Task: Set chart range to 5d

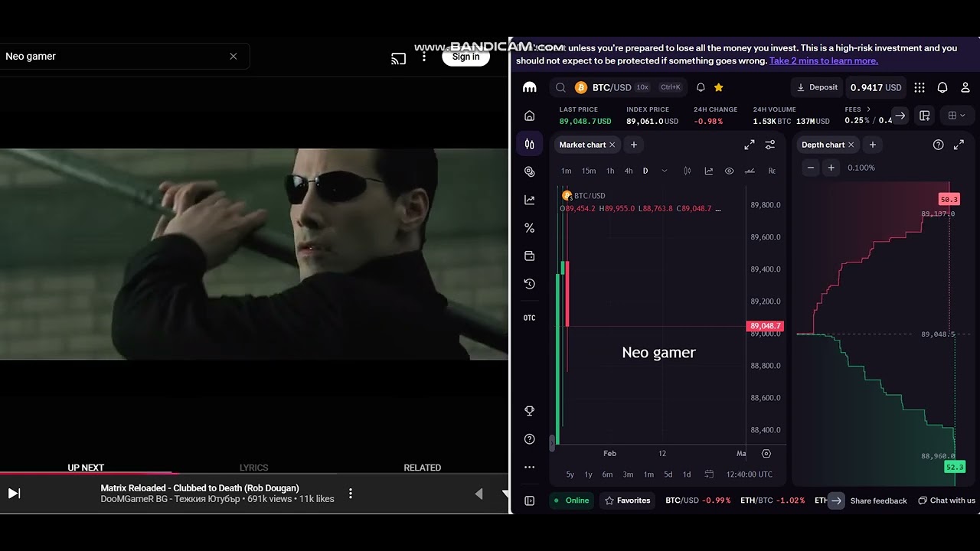Action: (668, 474)
